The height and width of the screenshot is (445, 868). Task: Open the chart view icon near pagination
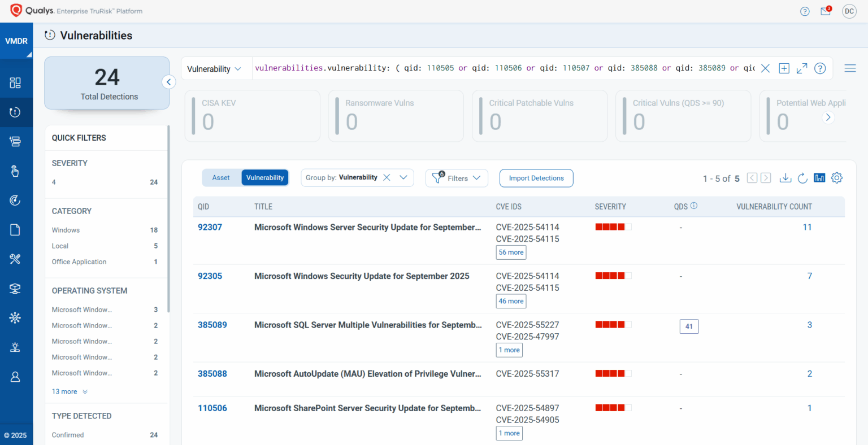point(819,177)
